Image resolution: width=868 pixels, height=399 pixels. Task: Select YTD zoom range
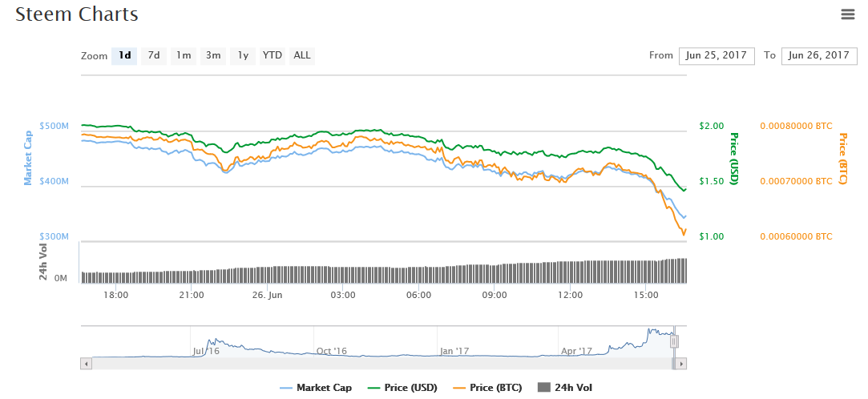273,55
